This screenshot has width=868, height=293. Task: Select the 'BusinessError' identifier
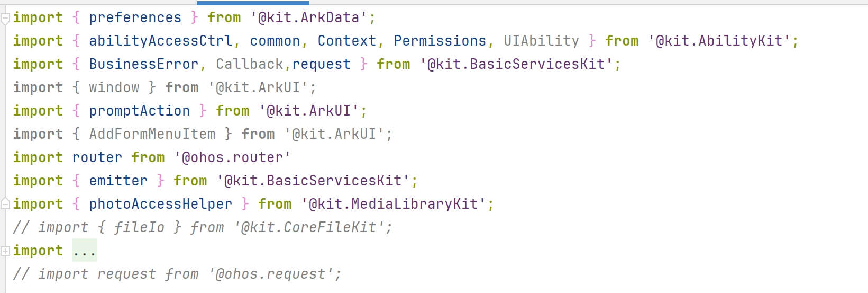144,65
